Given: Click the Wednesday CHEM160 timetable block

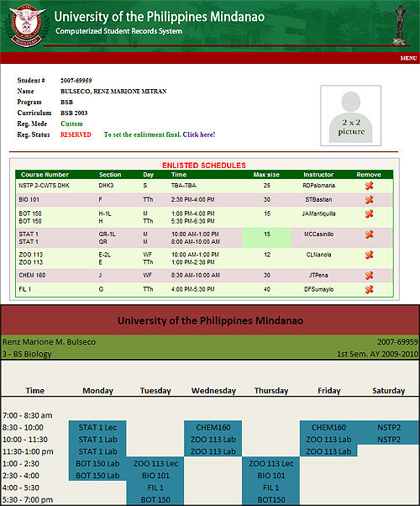Looking at the screenshot, I should coord(213,427).
